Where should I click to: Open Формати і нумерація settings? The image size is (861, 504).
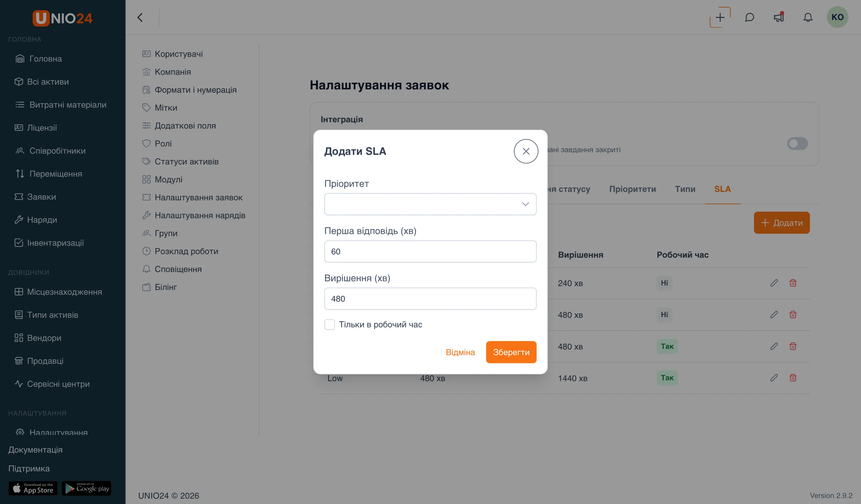189,89
